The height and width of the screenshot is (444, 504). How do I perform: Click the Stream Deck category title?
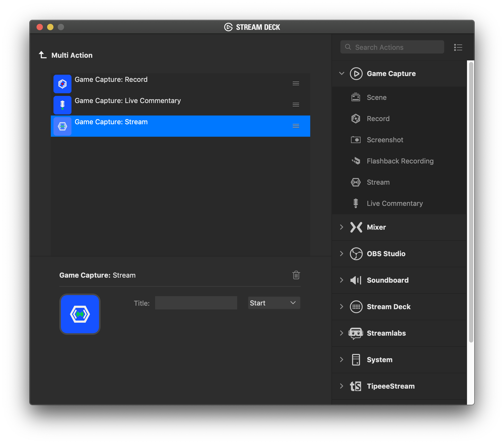pyautogui.click(x=389, y=307)
